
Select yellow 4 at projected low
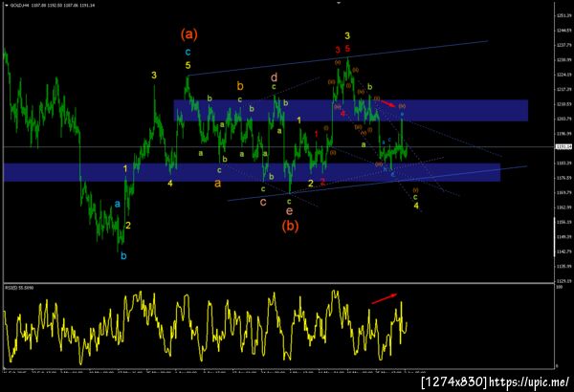click(x=416, y=206)
